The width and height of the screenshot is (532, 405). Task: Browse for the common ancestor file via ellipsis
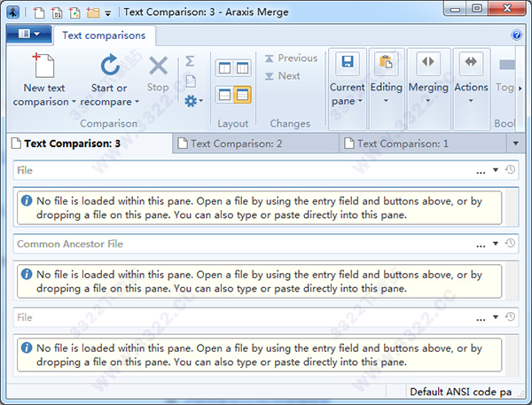[481, 245]
